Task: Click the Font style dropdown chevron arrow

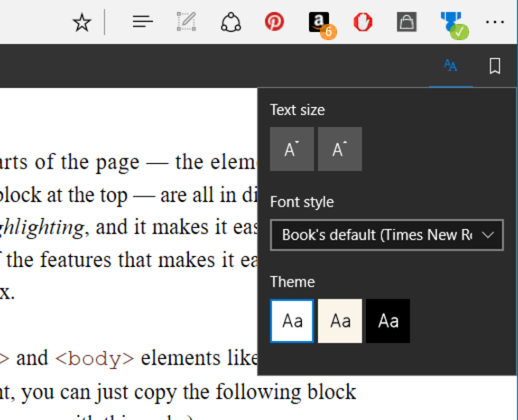Action: [x=488, y=235]
